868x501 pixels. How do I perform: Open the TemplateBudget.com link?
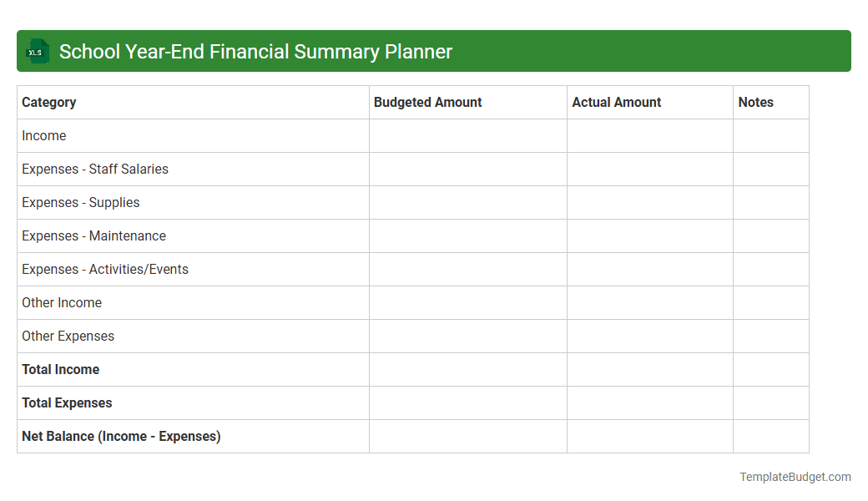(x=795, y=477)
